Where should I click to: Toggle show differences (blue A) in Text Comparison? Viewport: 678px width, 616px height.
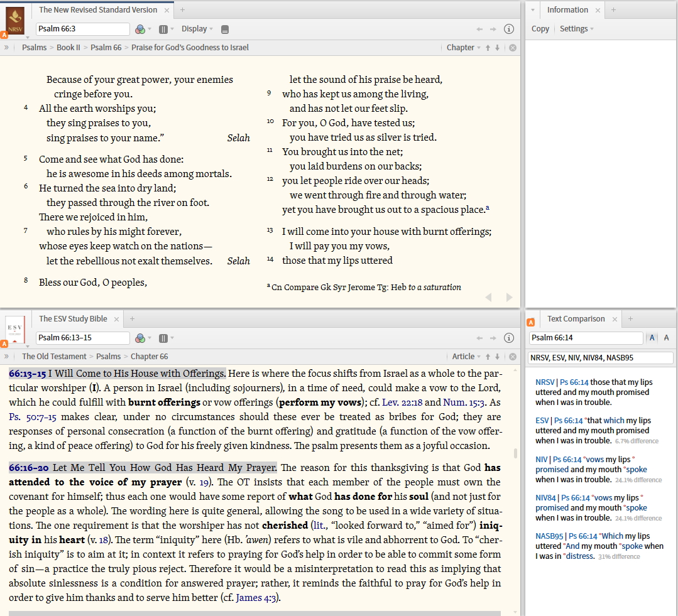(652, 338)
